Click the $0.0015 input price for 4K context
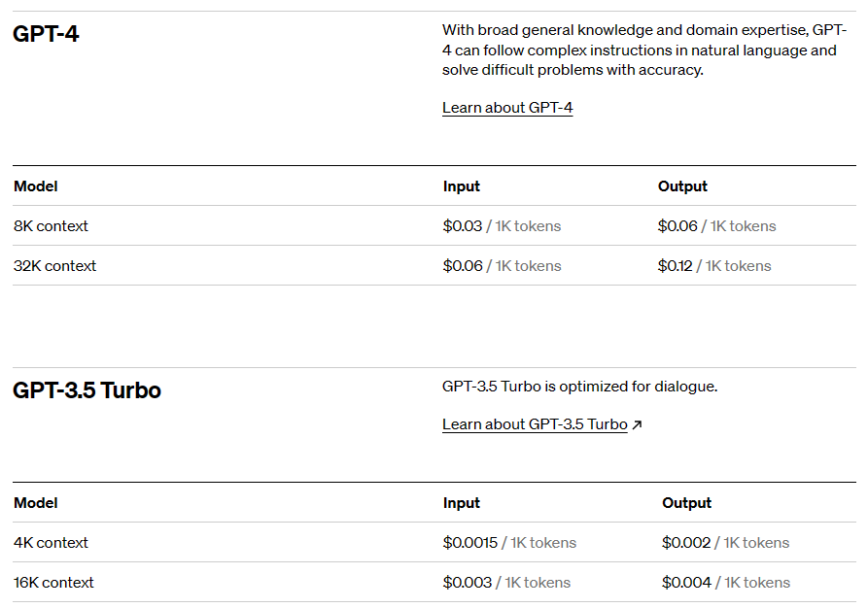 click(x=470, y=543)
